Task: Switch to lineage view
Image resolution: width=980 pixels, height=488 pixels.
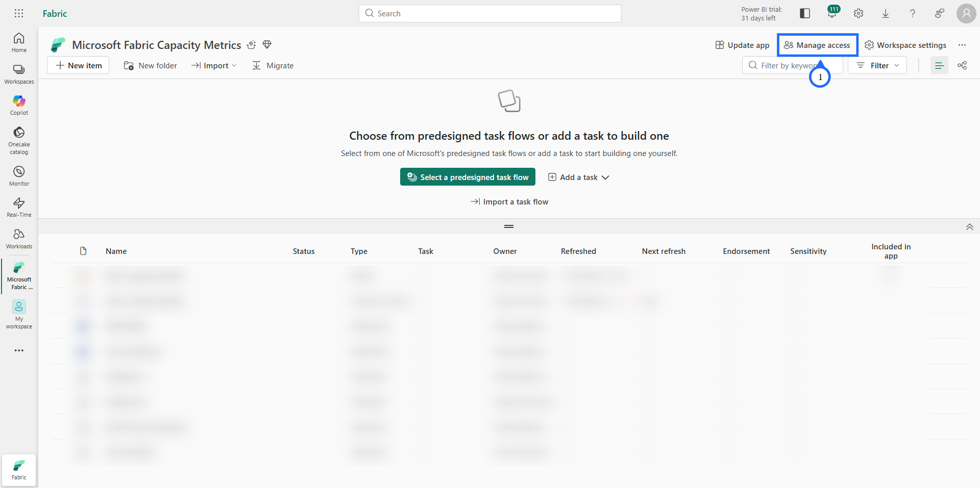Action: [962, 65]
